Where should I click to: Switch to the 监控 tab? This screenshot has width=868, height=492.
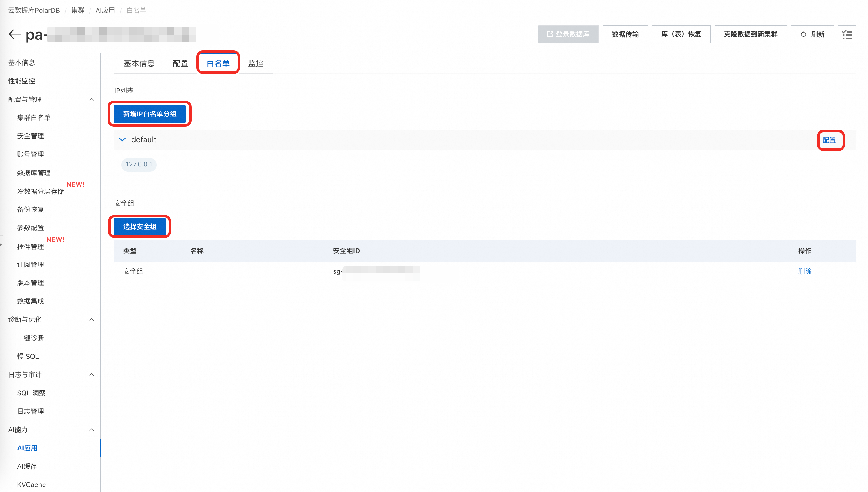coord(255,63)
